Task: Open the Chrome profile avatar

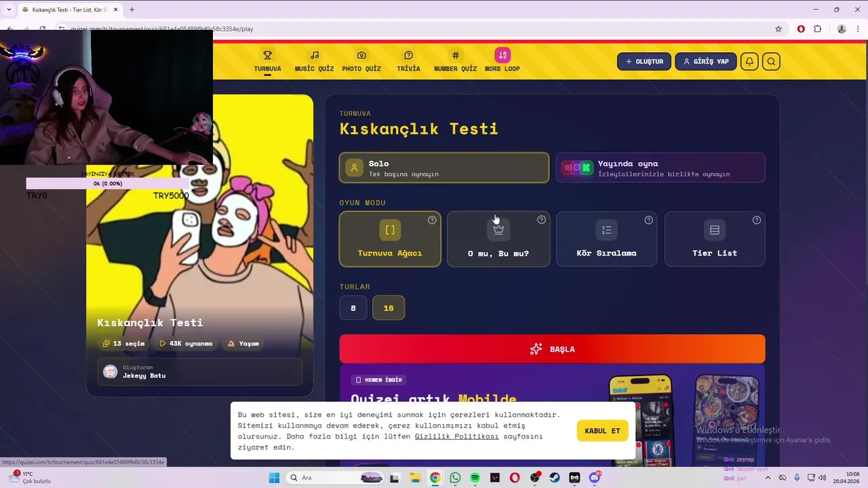Action: 842,29
